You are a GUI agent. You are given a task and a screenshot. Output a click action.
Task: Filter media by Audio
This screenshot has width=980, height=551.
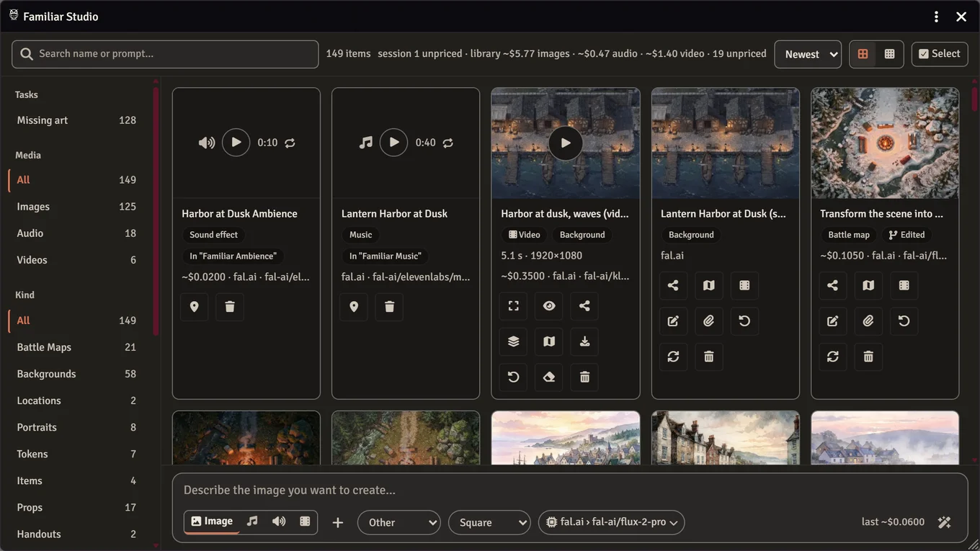(x=76, y=233)
